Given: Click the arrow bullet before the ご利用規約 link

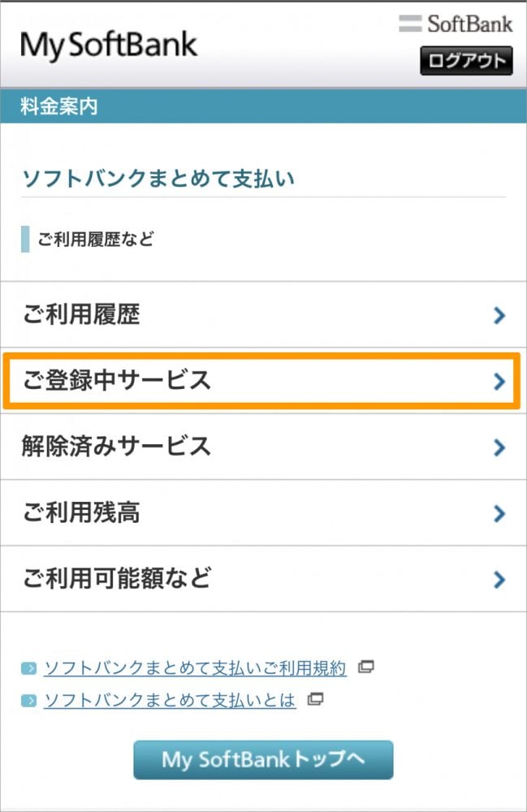Looking at the screenshot, I should 29,669.
